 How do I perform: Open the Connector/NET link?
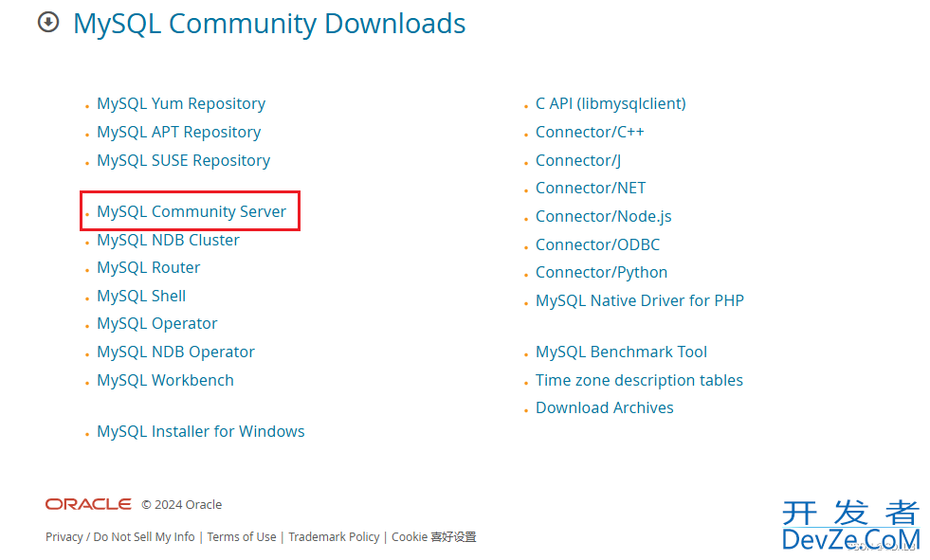tap(591, 188)
